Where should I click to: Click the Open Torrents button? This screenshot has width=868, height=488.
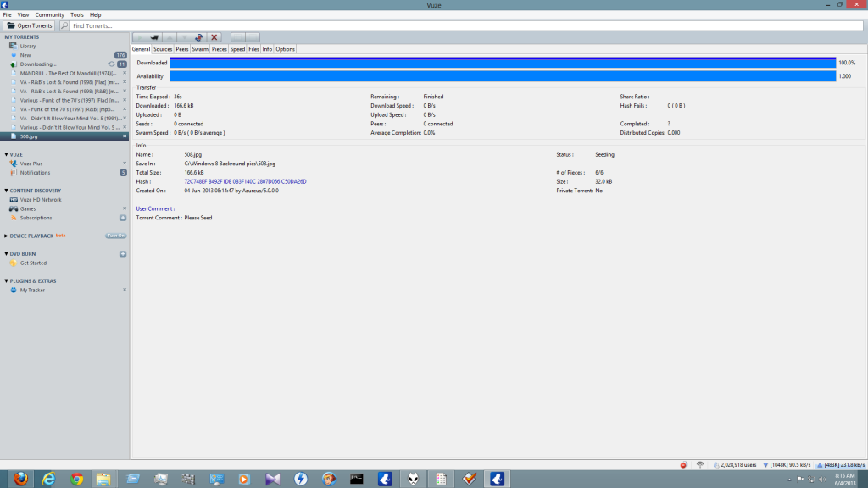point(29,25)
